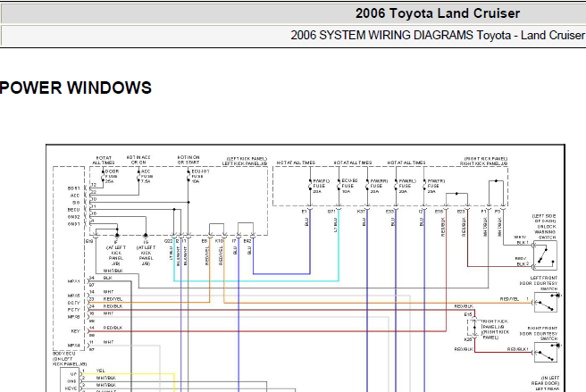586x392 pixels.
Task: Click the 'K10' connector label
Action: point(219,241)
